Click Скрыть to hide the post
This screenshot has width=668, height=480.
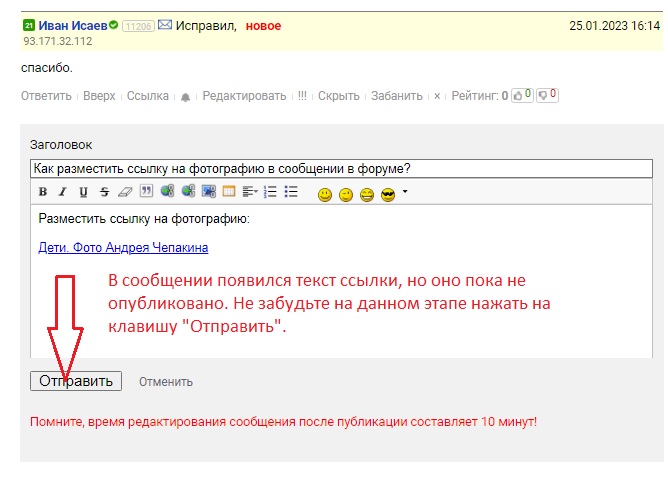click(339, 96)
